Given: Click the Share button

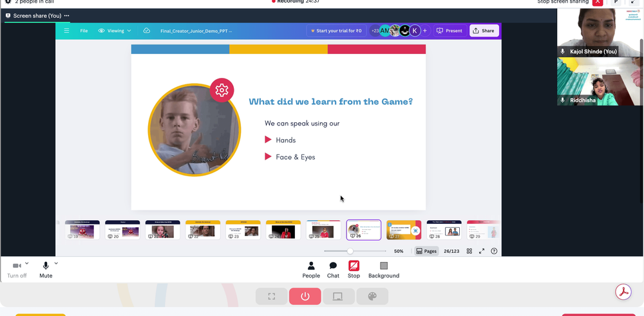Looking at the screenshot, I should 484,31.
